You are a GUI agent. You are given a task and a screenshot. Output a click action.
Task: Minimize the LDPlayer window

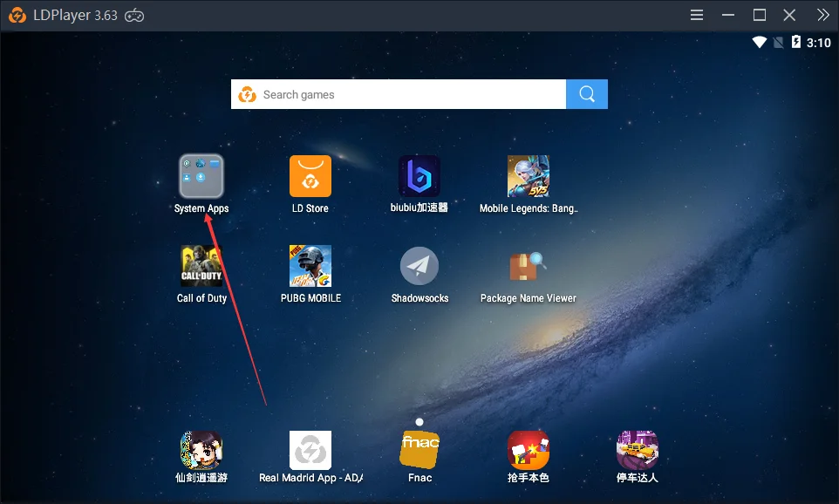point(727,15)
